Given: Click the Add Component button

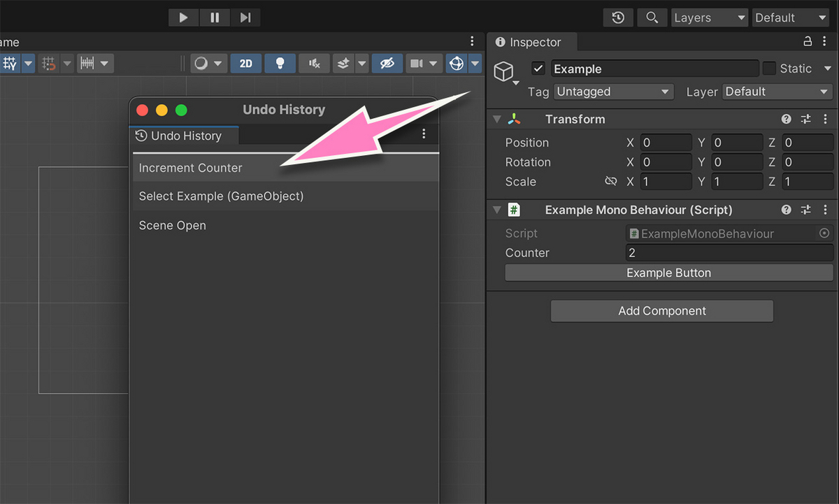Looking at the screenshot, I should (662, 311).
